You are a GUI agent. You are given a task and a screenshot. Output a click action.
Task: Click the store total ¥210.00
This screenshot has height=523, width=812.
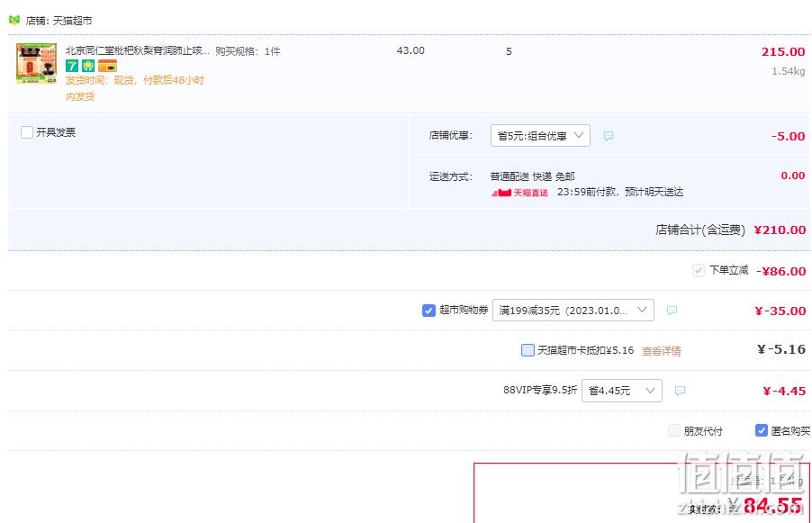pyautogui.click(x=780, y=230)
